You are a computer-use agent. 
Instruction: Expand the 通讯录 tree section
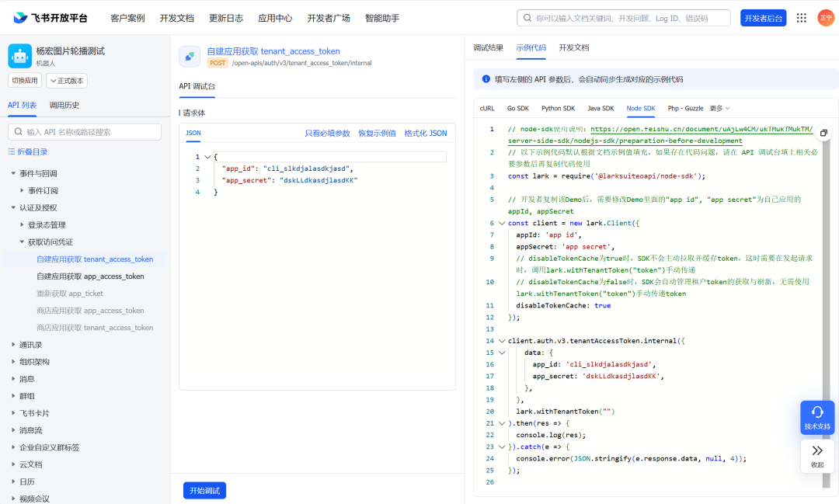click(x=13, y=345)
